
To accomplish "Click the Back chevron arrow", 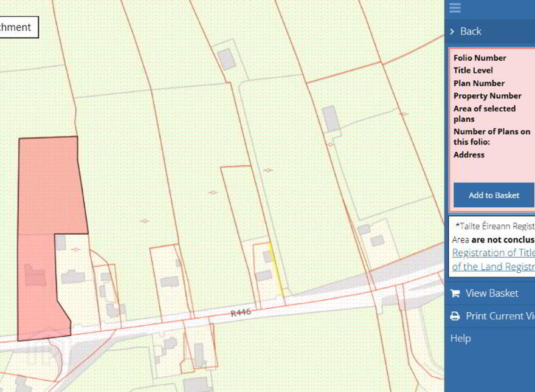I will [452, 32].
